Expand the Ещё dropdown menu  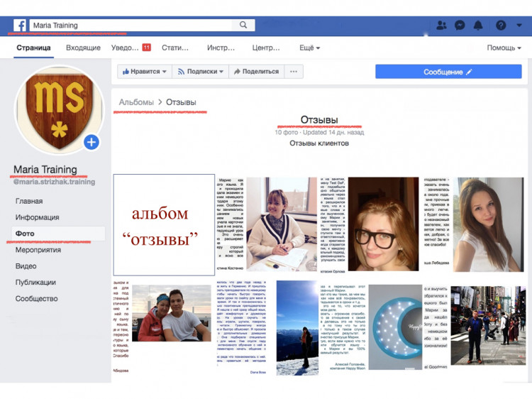click(309, 48)
